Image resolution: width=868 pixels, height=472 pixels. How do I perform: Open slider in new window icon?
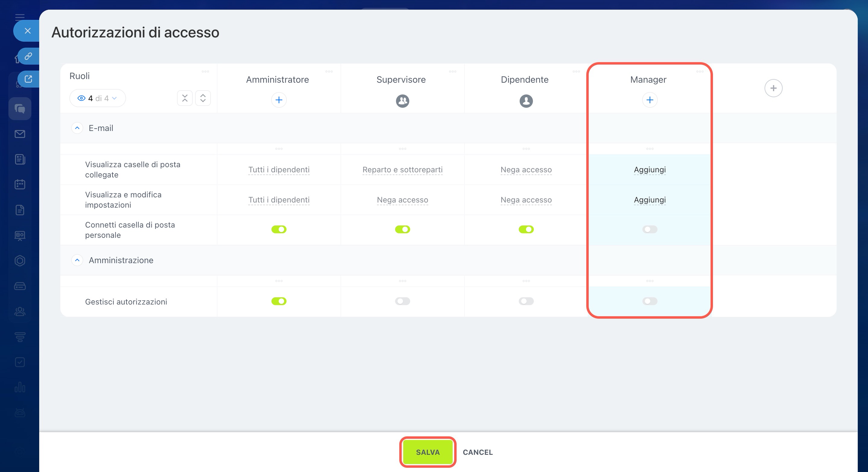(28, 79)
